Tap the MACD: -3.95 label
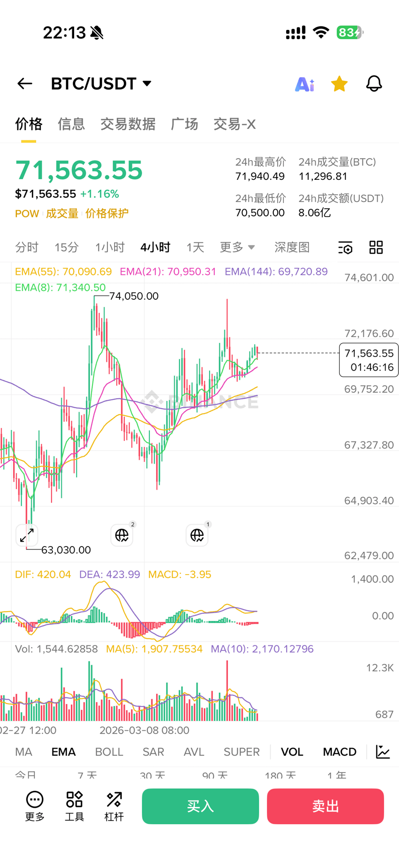This screenshot has width=399, height=868. point(180,574)
